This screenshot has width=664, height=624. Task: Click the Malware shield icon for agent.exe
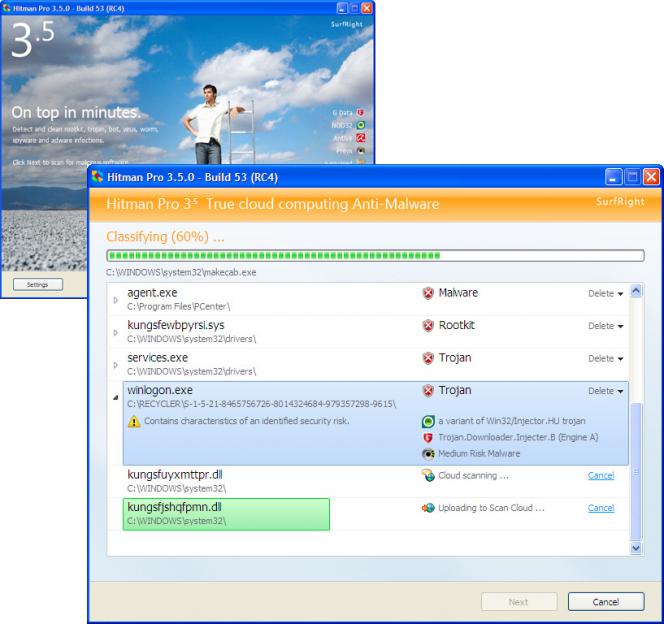pyautogui.click(x=428, y=293)
